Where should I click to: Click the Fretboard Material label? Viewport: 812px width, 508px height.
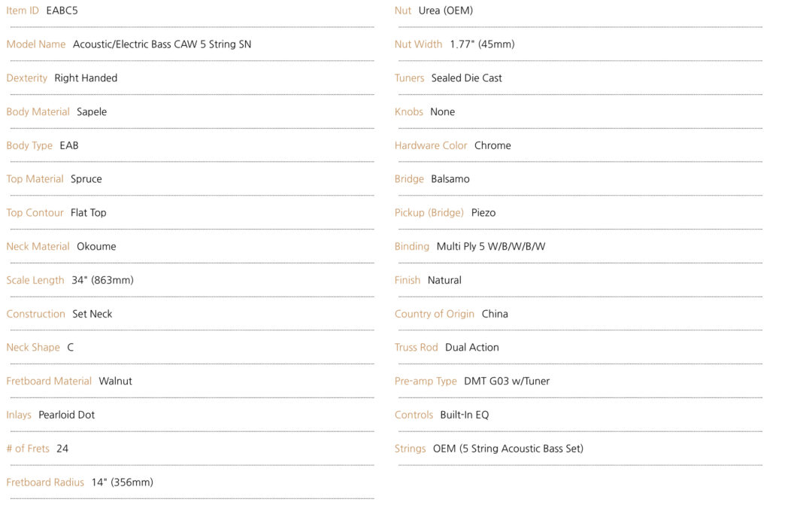[49, 381]
